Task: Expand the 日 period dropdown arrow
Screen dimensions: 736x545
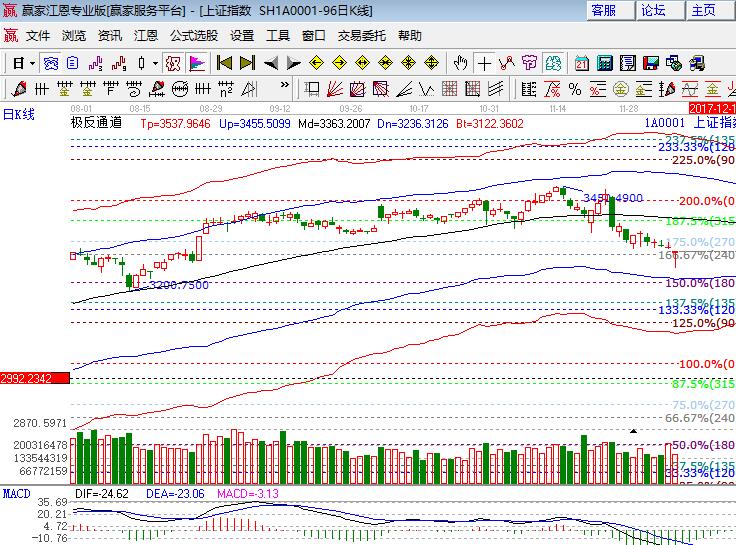Action: point(31,63)
